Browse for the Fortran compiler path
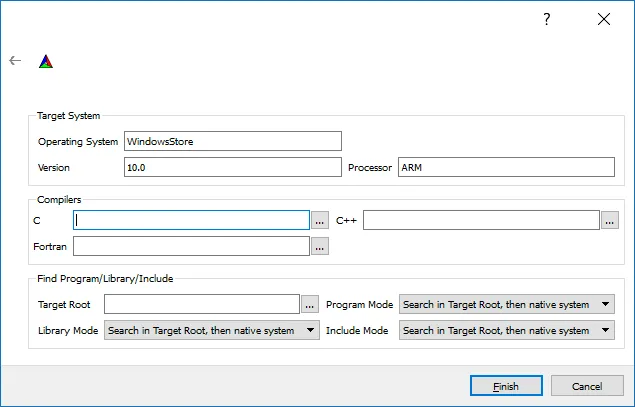The width and height of the screenshot is (635, 407). coord(320,245)
